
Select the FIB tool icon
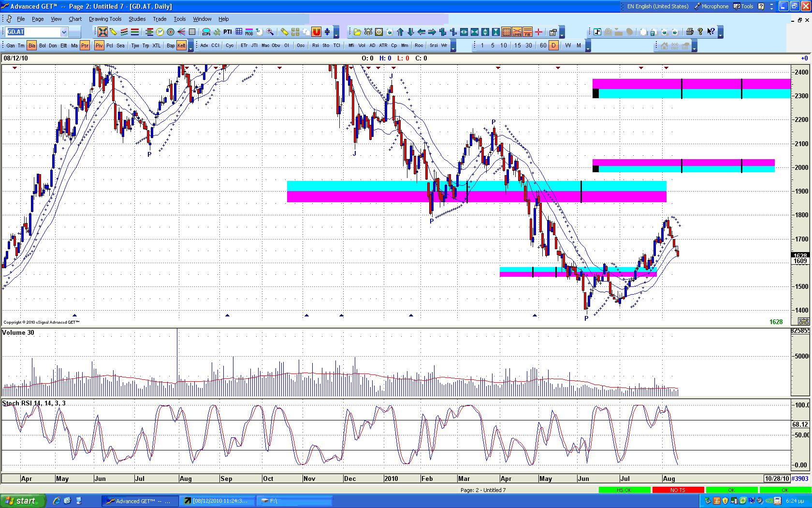(528, 32)
